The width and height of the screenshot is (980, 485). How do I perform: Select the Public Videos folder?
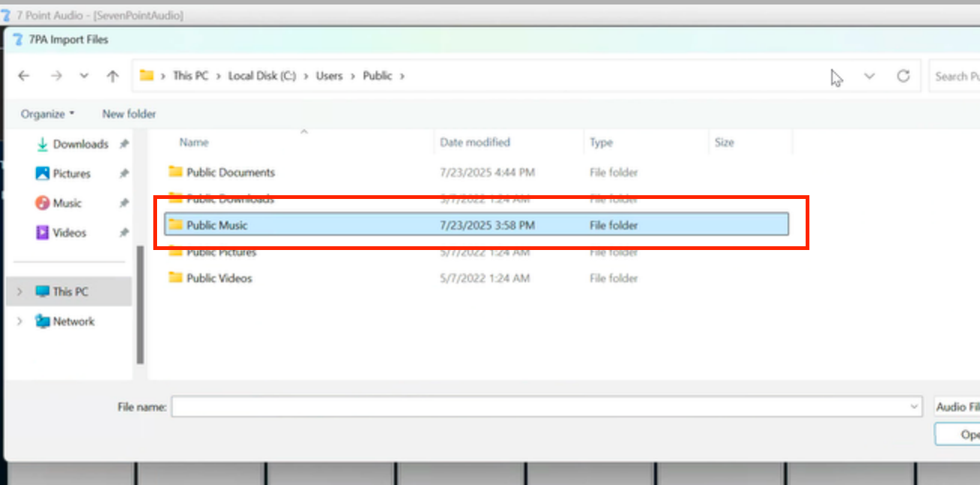click(219, 279)
